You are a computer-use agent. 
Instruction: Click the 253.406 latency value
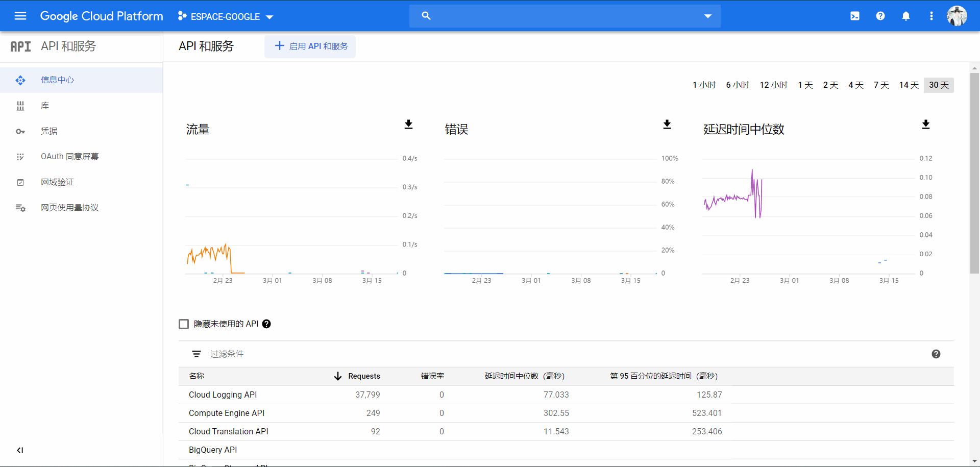[x=707, y=432]
